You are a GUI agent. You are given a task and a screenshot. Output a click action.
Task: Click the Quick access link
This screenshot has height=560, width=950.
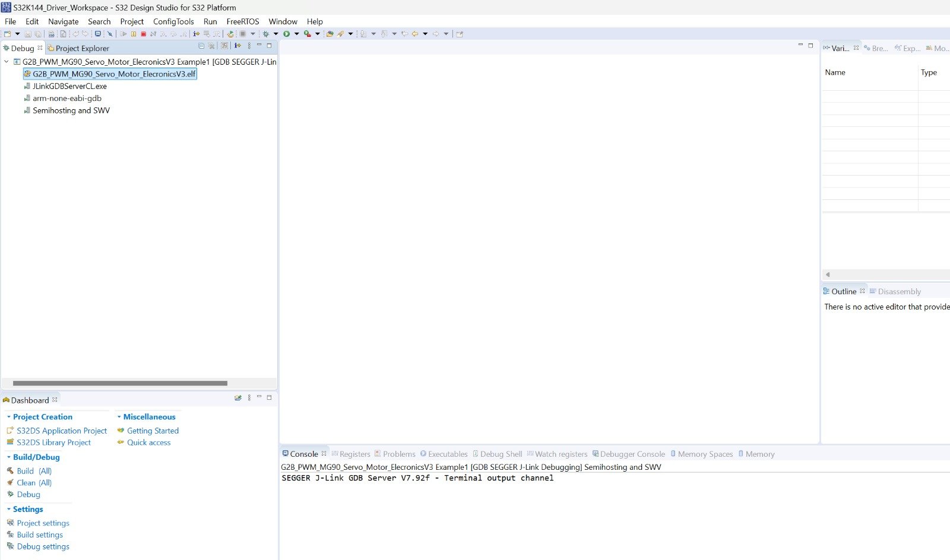(x=148, y=443)
